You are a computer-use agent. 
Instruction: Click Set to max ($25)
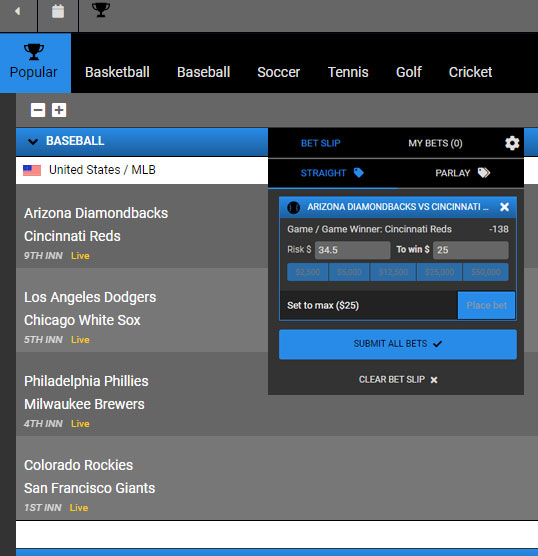click(323, 305)
